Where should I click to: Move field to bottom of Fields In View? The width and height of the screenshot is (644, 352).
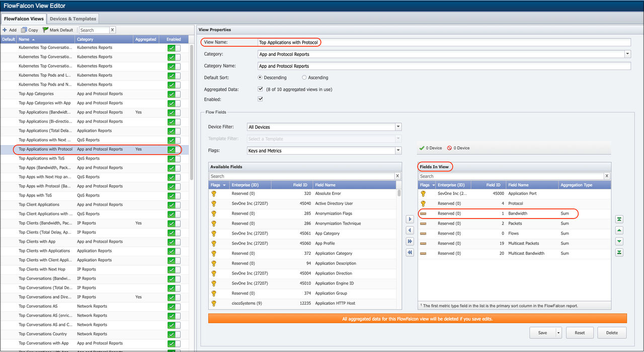click(x=619, y=253)
